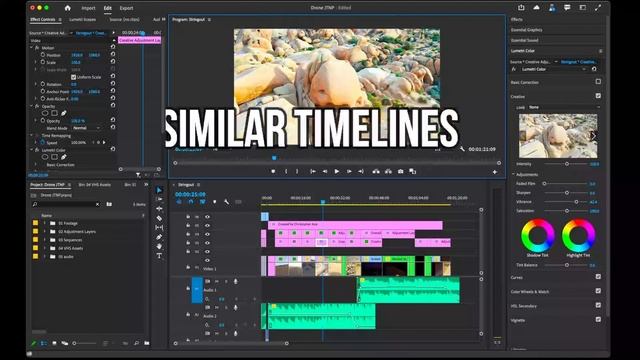Adjust Intensity slider handle

click(x=567, y=164)
